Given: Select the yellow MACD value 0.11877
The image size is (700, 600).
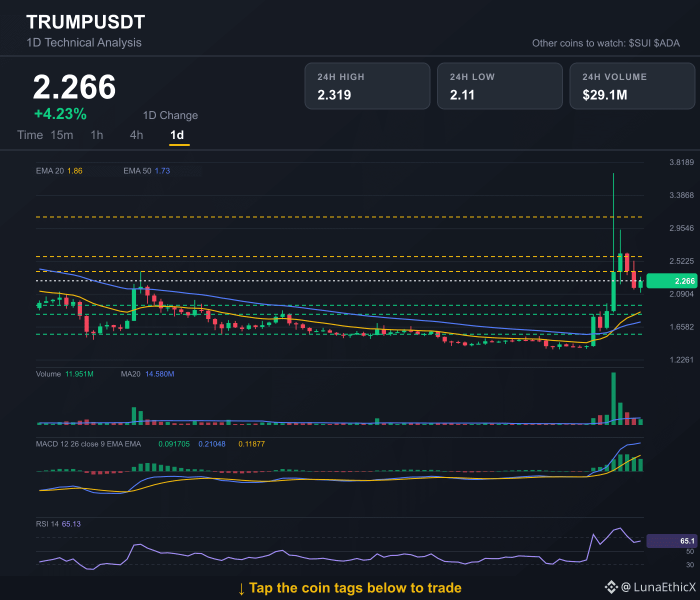Looking at the screenshot, I should (x=251, y=444).
